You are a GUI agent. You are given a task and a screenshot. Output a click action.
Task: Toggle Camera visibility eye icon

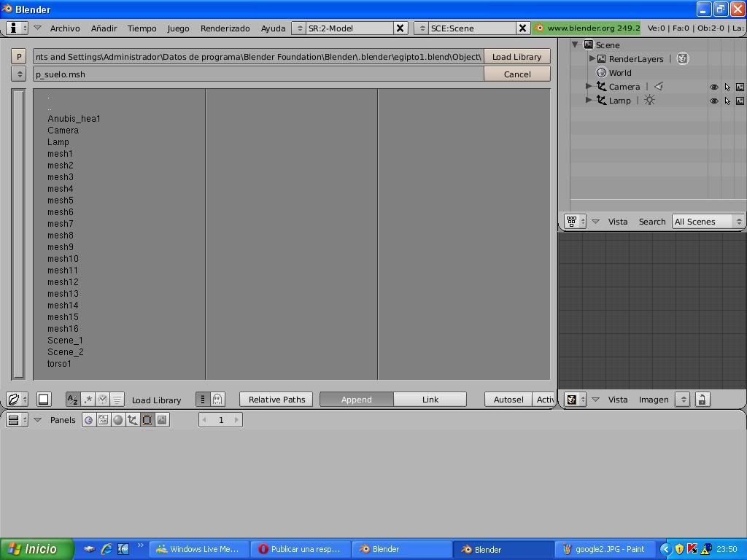tap(713, 87)
